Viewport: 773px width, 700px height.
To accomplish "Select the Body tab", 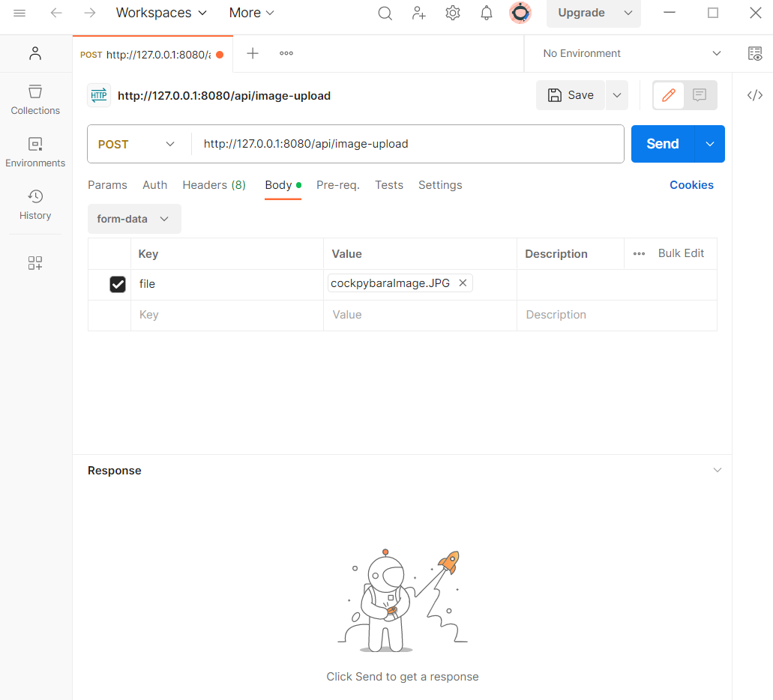I will point(283,185).
